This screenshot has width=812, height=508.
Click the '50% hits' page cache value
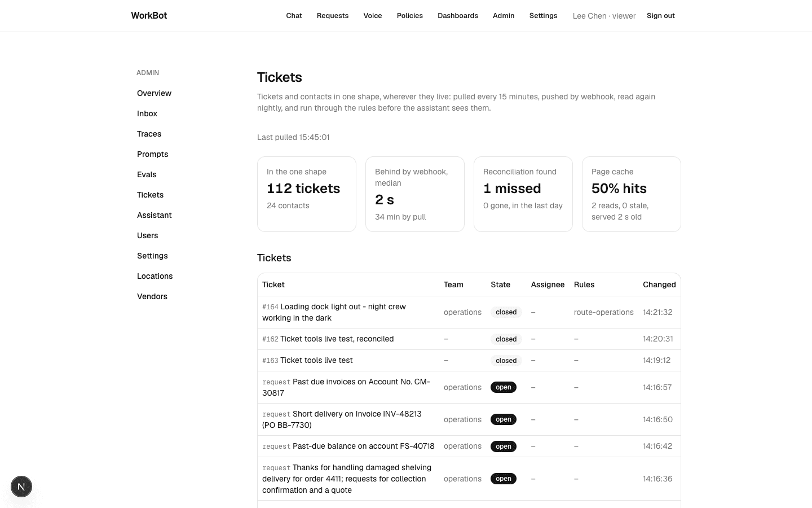click(619, 189)
